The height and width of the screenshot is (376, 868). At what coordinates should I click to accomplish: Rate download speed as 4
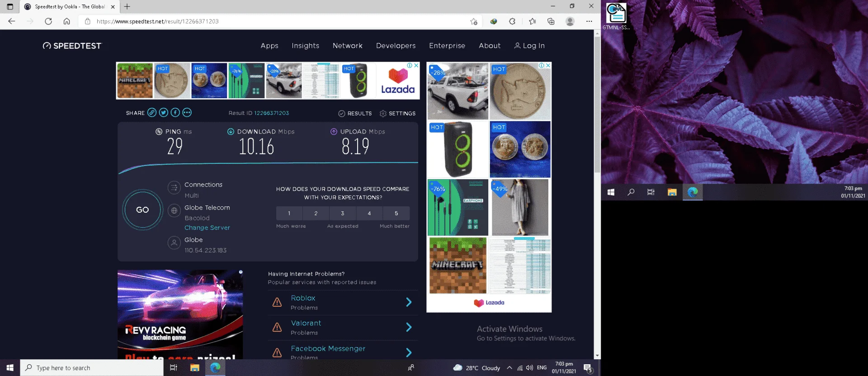click(369, 213)
